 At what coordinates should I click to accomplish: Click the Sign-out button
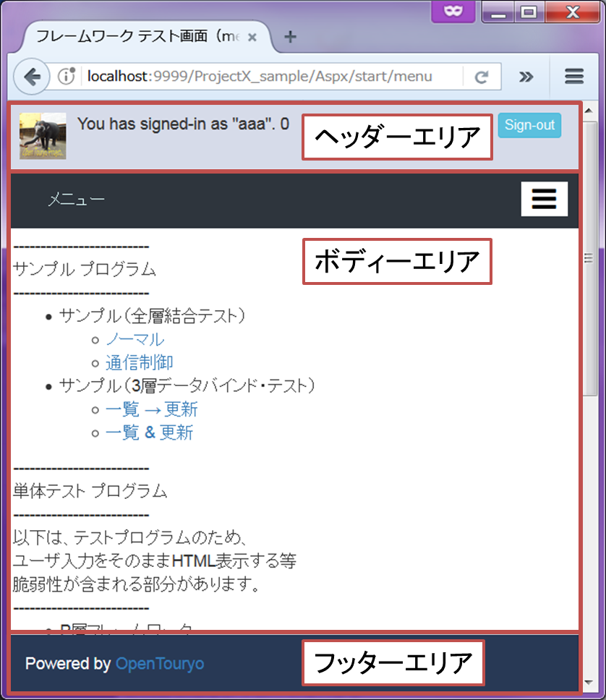[x=529, y=125]
